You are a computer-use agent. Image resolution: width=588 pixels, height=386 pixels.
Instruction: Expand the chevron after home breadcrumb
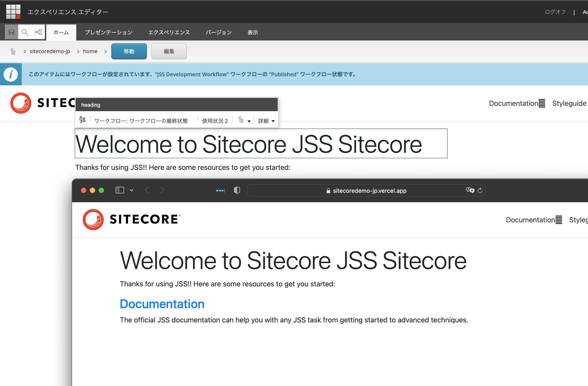click(x=106, y=51)
